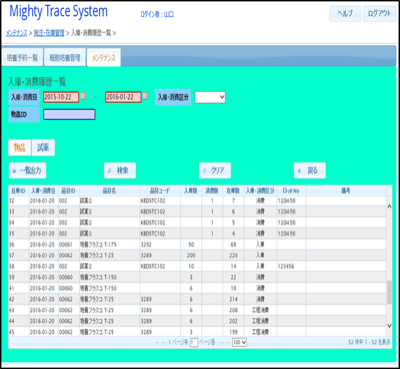Click stock count 5 in row 34
This screenshot has width=400, height=369.
point(233,223)
